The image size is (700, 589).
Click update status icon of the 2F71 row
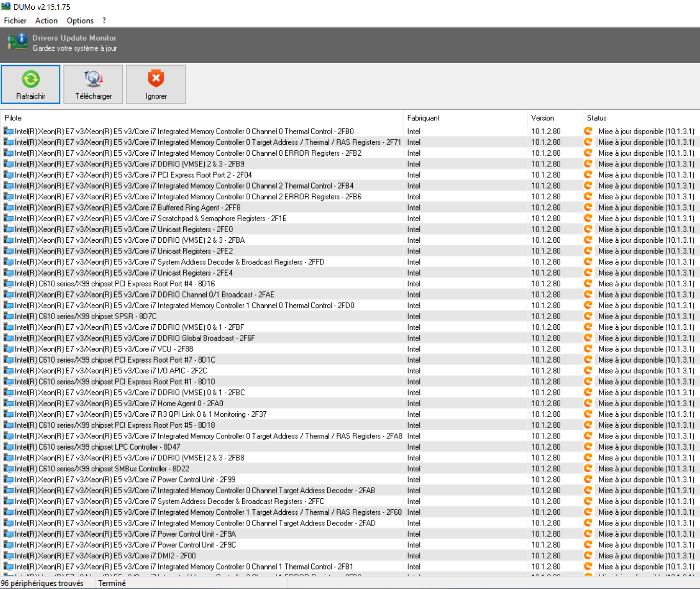point(588,142)
